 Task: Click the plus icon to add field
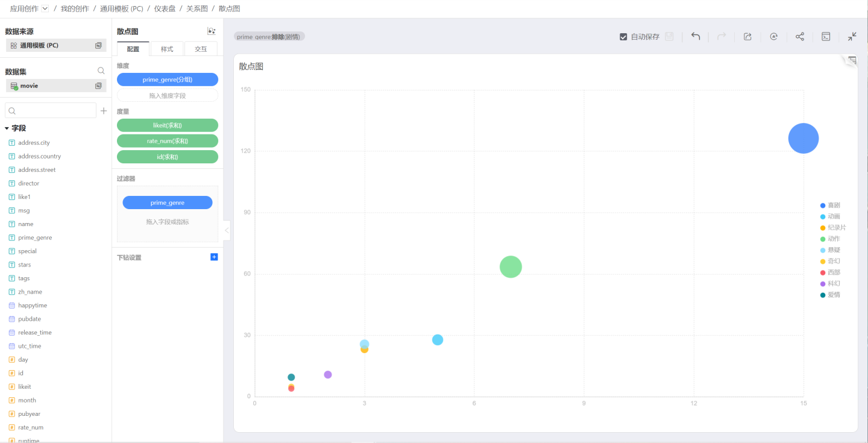click(x=104, y=111)
